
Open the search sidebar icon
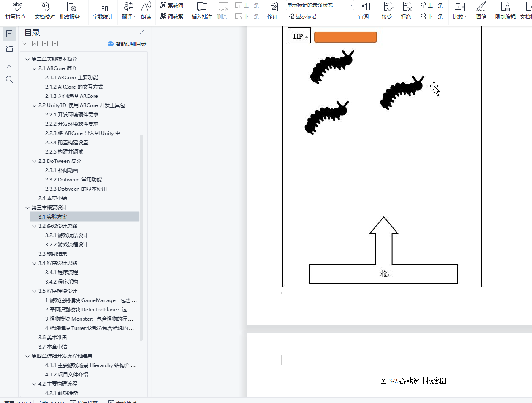tap(9, 79)
